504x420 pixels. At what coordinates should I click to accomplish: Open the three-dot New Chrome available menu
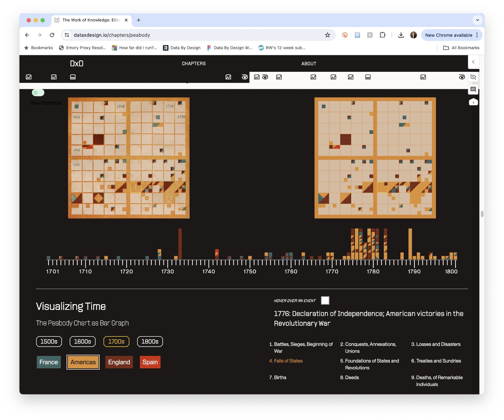pyautogui.click(x=477, y=35)
